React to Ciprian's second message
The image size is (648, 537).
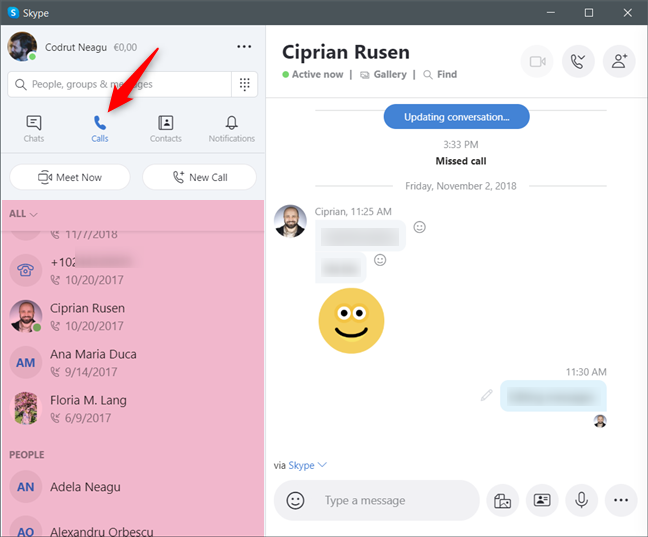(x=380, y=260)
